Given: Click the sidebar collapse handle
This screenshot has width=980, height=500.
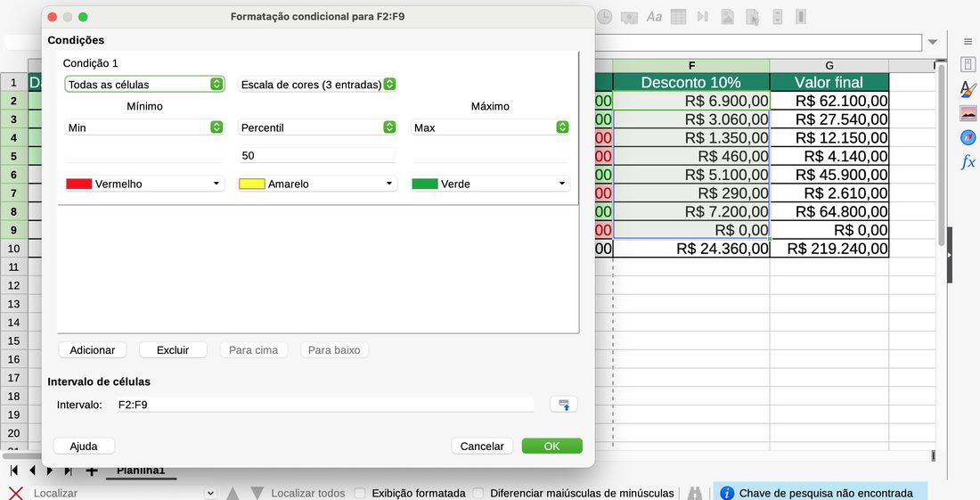Looking at the screenshot, I should click(950, 255).
